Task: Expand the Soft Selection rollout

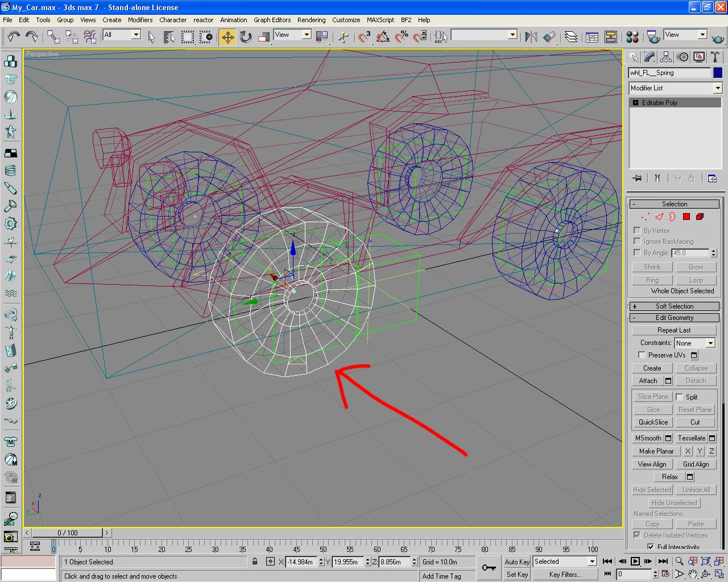Action: coord(675,306)
